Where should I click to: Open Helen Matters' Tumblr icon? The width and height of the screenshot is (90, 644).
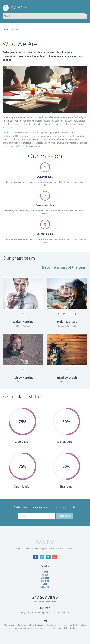click(x=75, y=314)
